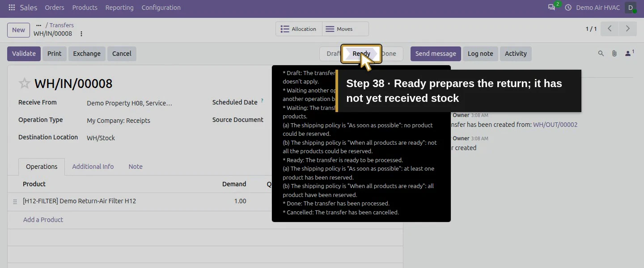The height and width of the screenshot is (268, 644).
Task: Open the Orders menu
Action: [x=55, y=8]
